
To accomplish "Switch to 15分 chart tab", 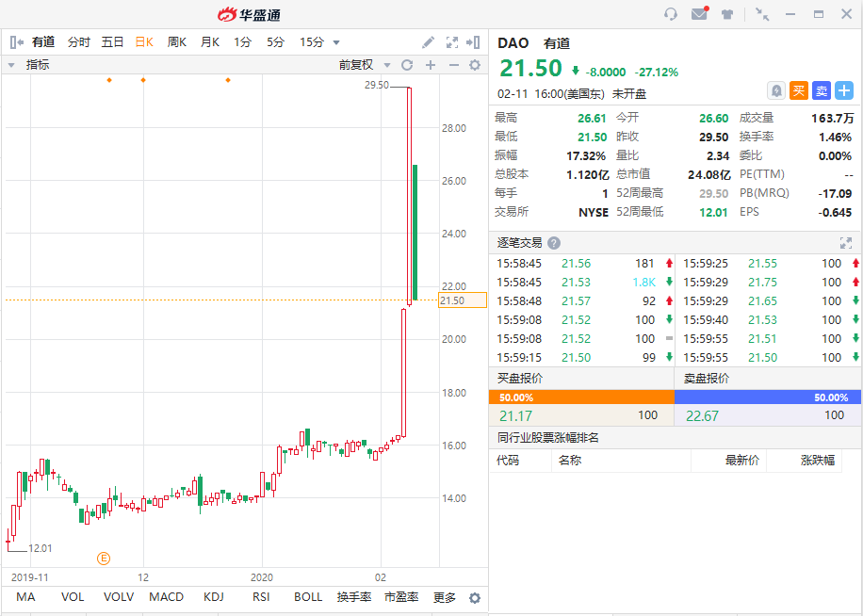I will (x=312, y=41).
